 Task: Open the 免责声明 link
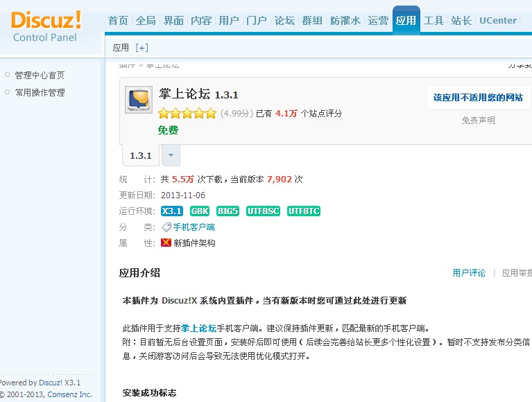[478, 121]
